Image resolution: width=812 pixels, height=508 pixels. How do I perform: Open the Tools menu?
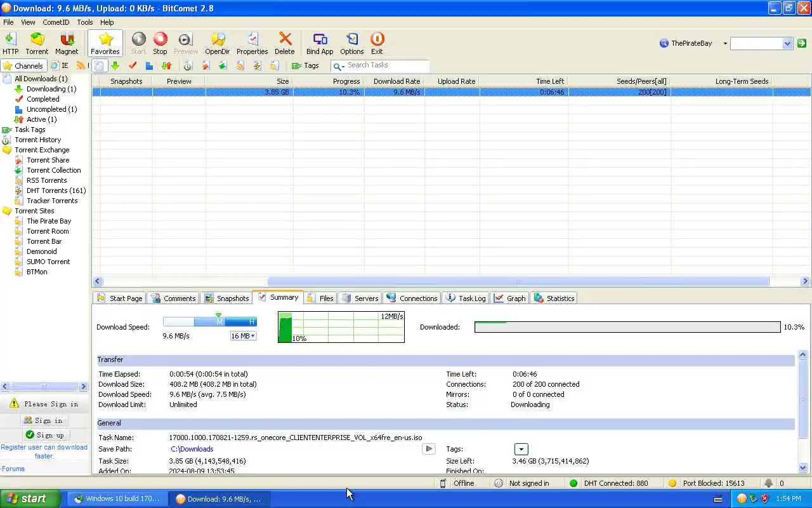[85, 22]
